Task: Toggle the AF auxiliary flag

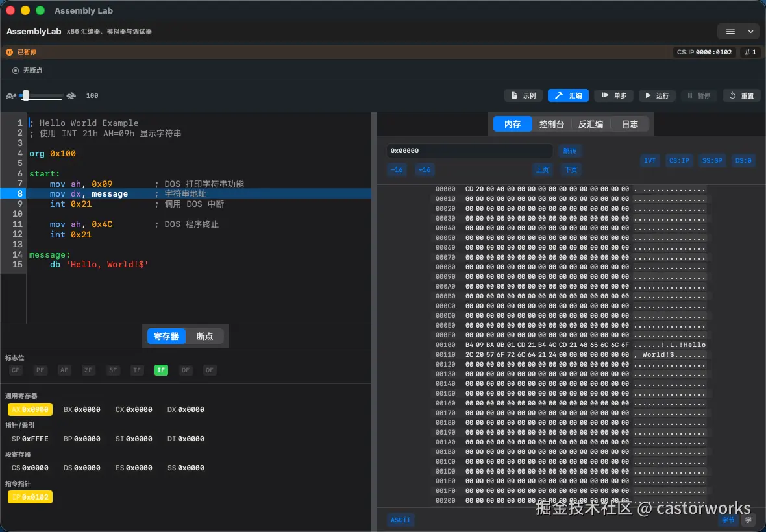Action: [x=64, y=370]
